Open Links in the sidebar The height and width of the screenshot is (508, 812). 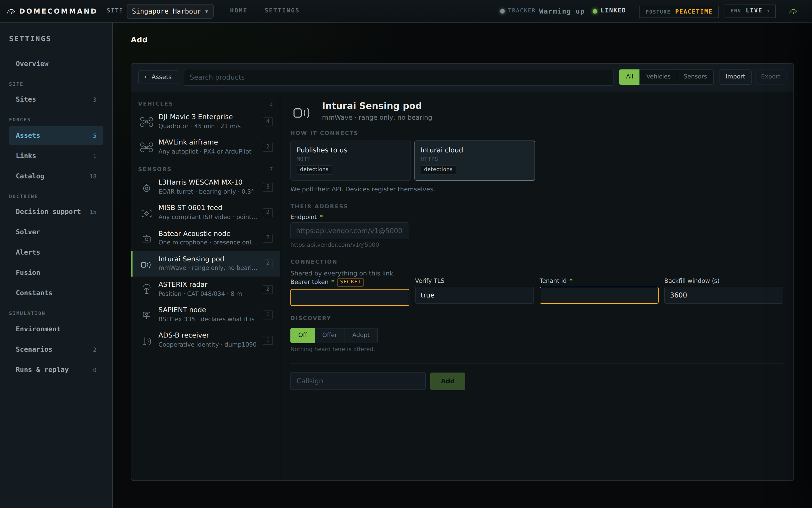pyautogui.click(x=56, y=156)
